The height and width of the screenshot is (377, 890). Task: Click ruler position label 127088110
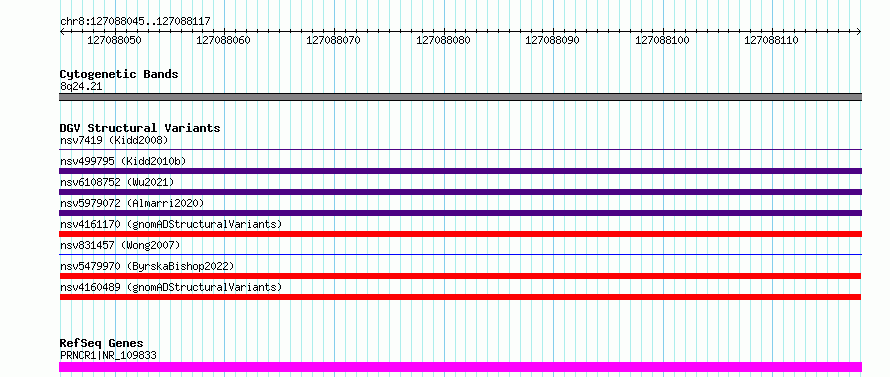(772, 40)
